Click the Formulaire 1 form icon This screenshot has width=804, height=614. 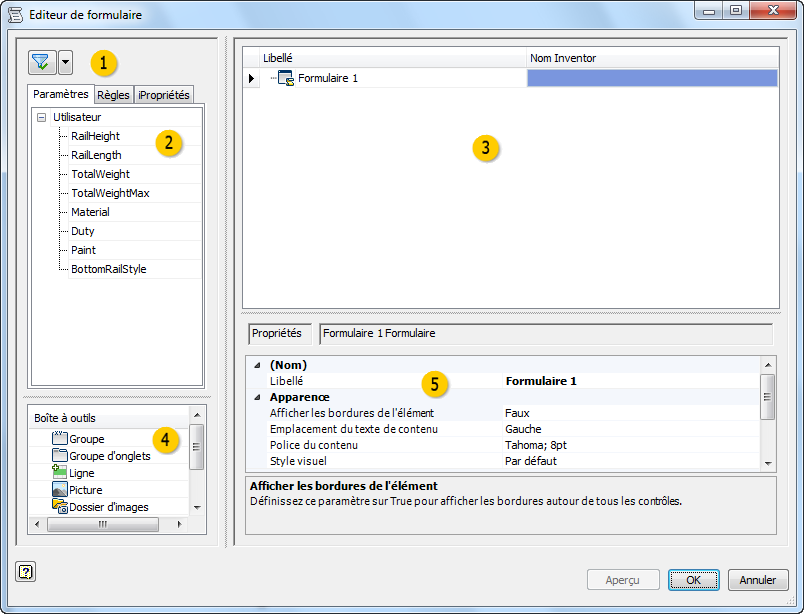tap(286, 78)
